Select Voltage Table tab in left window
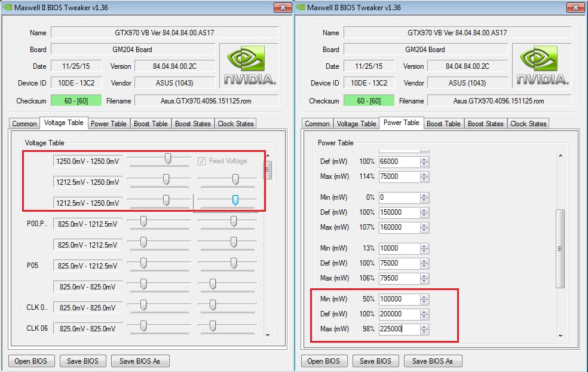 click(64, 123)
